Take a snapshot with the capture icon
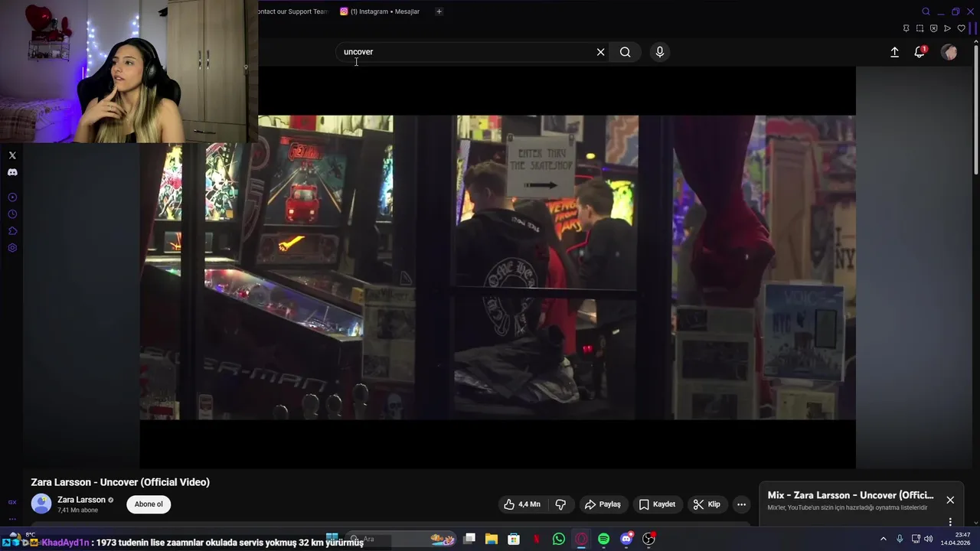Image resolution: width=980 pixels, height=551 pixels. click(920, 28)
